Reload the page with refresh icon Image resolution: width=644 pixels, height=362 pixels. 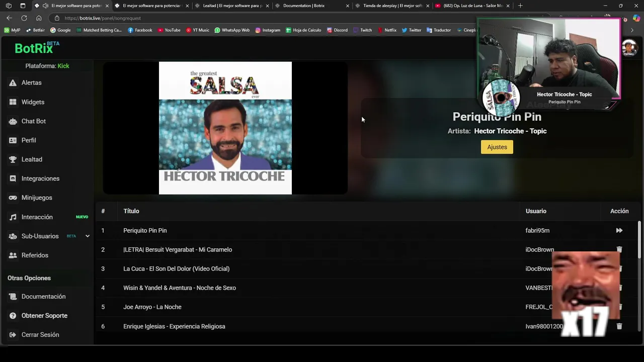click(24, 18)
